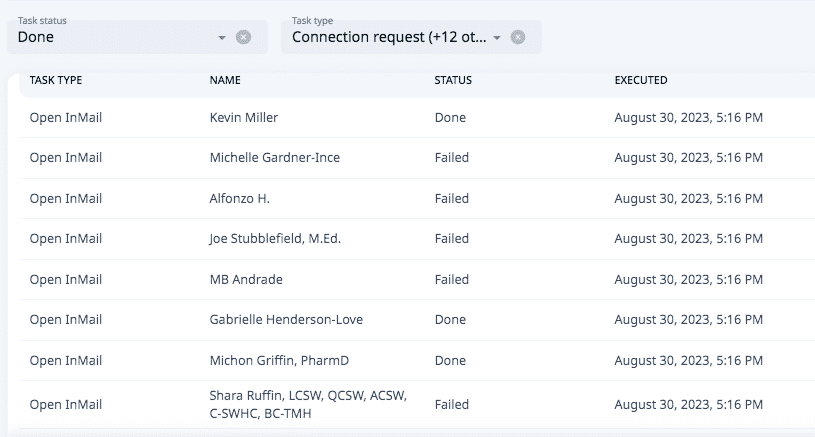Click Done status for Kevin Miller
Screen dimensions: 815x437
(x=450, y=117)
